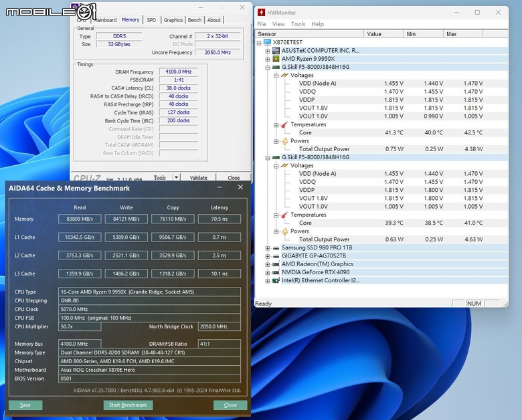Click second G.Skill Voltages lightning icon
This screenshot has width=522, height=420.
[x=284, y=165]
